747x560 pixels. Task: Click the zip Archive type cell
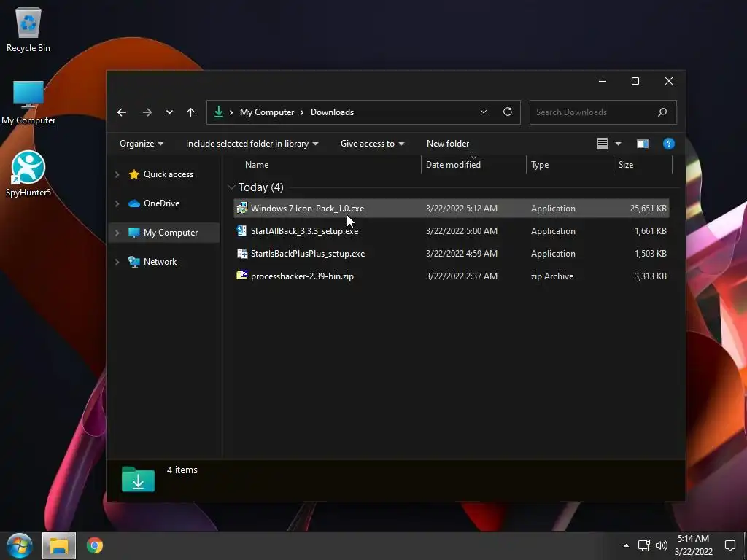coord(552,276)
